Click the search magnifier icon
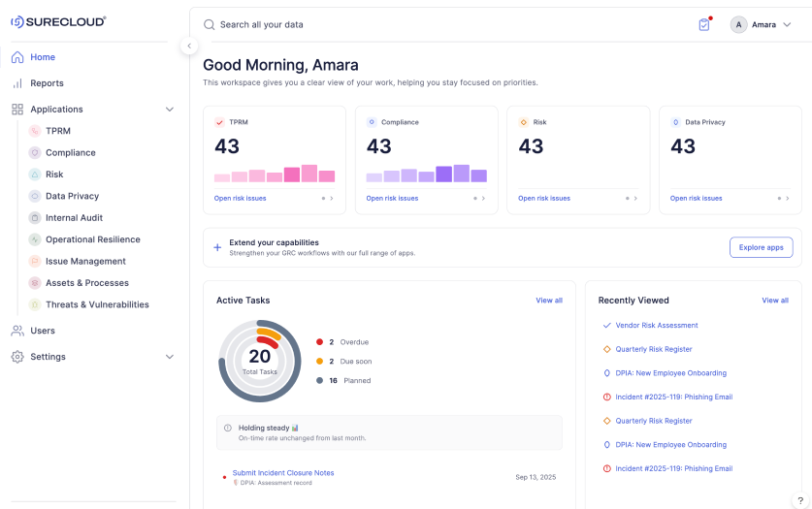The width and height of the screenshot is (812, 509). click(210, 24)
